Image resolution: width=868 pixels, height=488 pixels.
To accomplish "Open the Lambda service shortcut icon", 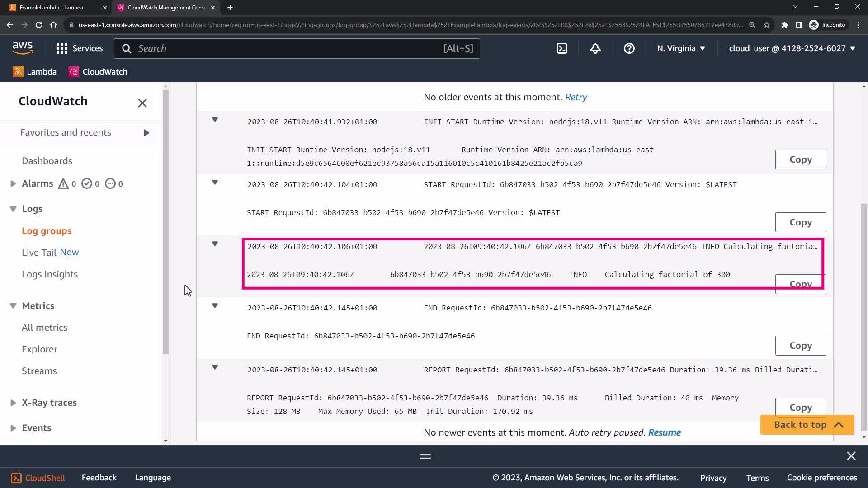I will point(18,72).
